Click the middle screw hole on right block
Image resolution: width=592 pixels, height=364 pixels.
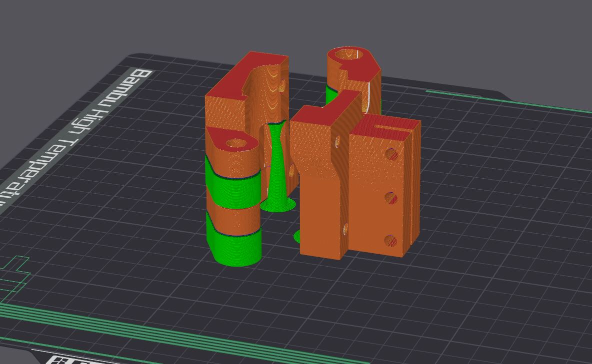tap(391, 198)
